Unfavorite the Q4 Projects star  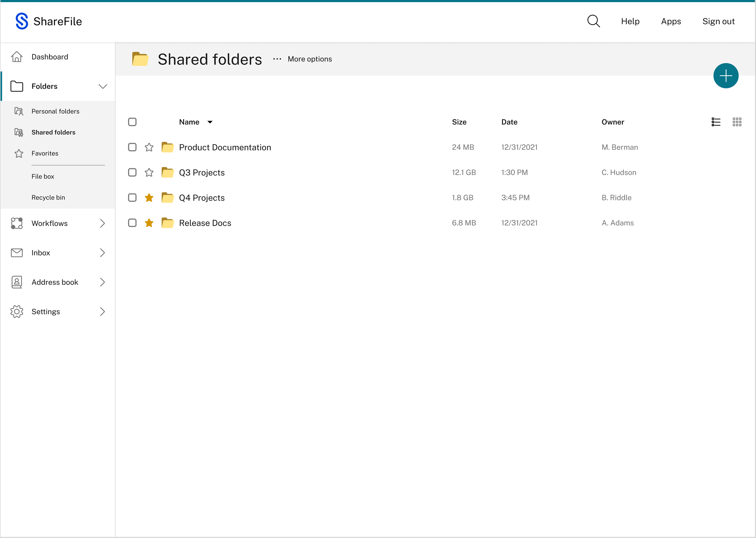pyautogui.click(x=149, y=198)
